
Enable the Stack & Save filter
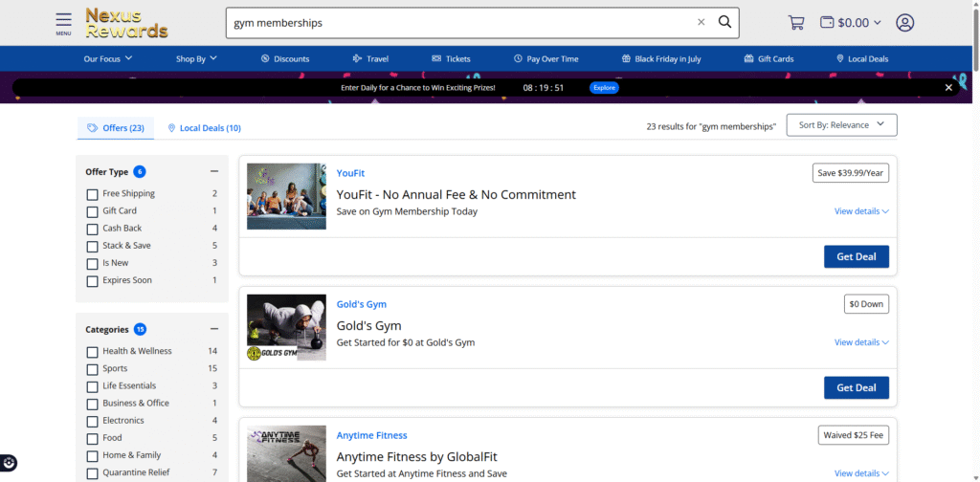[92, 247]
